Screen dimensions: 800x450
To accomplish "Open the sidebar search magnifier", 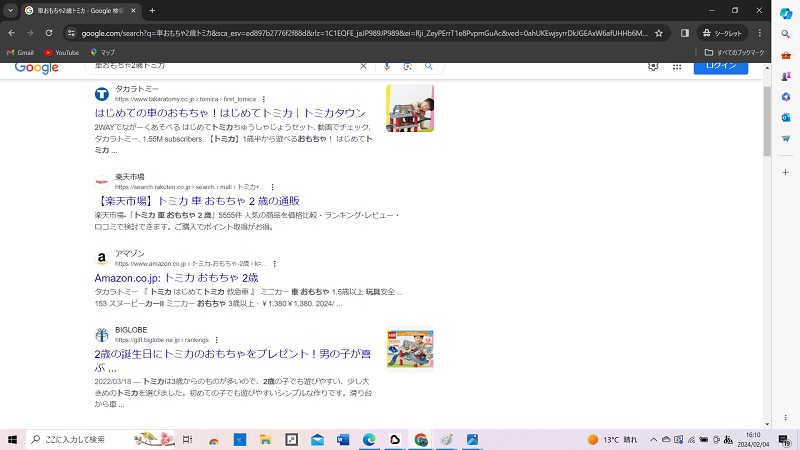I will click(786, 34).
